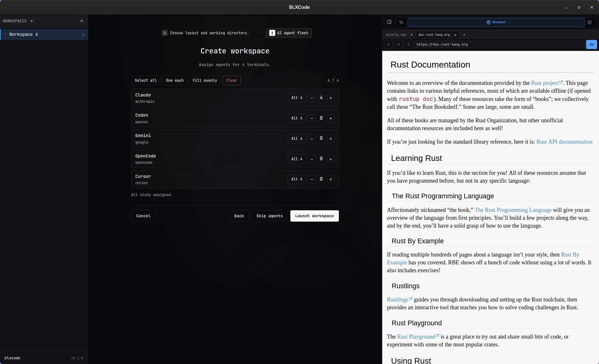The image size is (599, 364).
Task: Go to step 1 Choose layout
Action: (205, 33)
